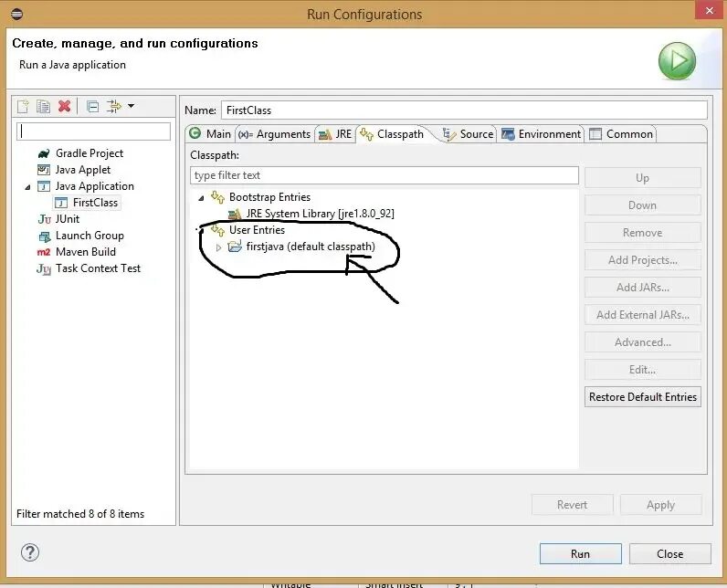Image resolution: width=727 pixels, height=588 pixels.
Task: Click the filter launch configurations icon
Action: [113, 106]
